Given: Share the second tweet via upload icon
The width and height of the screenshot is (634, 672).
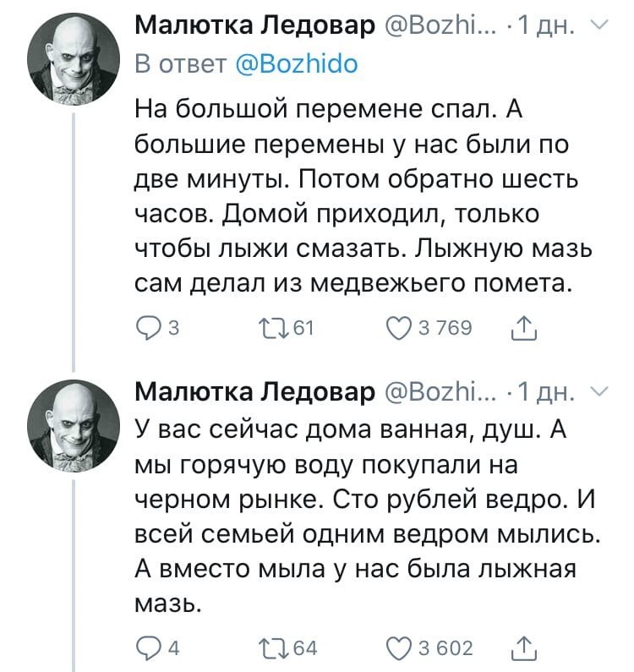Looking at the screenshot, I should [x=524, y=647].
